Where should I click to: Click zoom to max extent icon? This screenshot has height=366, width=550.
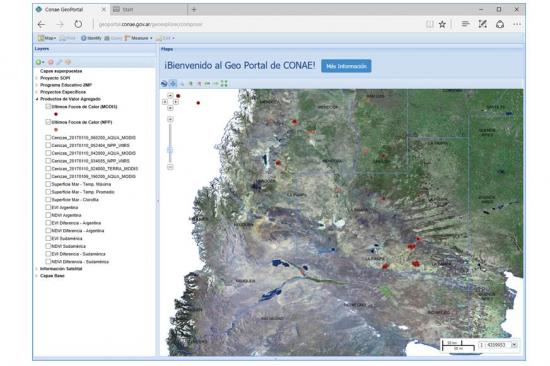[x=224, y=84]
